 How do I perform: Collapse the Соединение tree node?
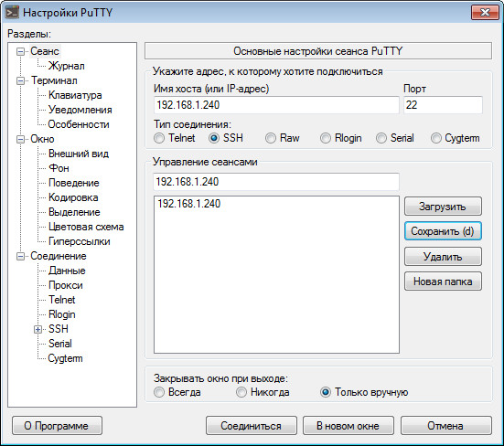point(20,256)
